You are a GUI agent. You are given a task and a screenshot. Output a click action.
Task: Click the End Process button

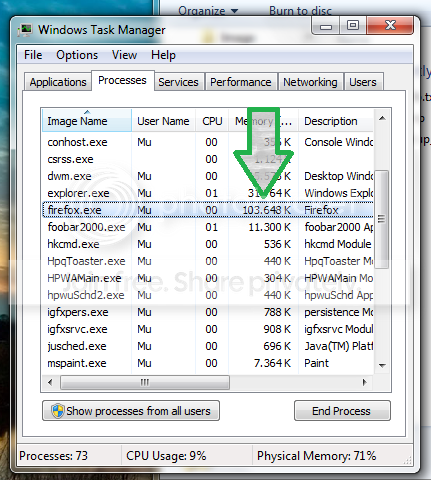tap(342, 411)
